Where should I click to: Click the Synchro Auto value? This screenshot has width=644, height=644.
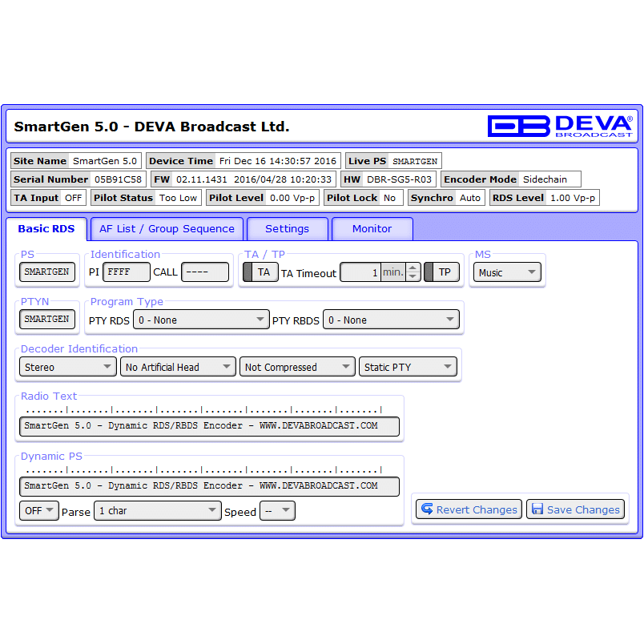[470, 198]
